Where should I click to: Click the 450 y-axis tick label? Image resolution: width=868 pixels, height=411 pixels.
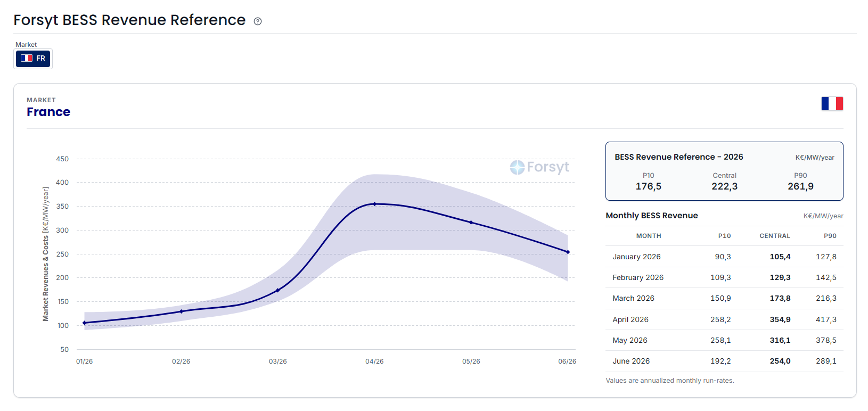click(x=62, y=159)
